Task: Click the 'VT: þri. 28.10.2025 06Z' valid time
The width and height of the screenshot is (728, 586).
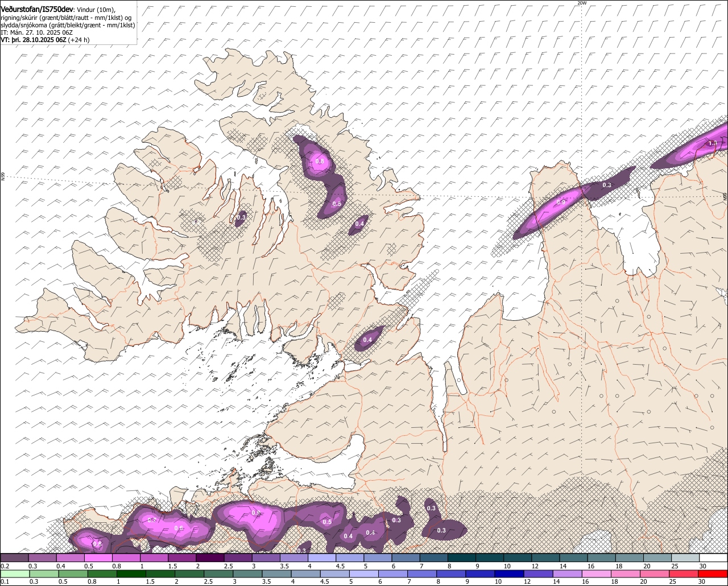Action: point(34,40)
